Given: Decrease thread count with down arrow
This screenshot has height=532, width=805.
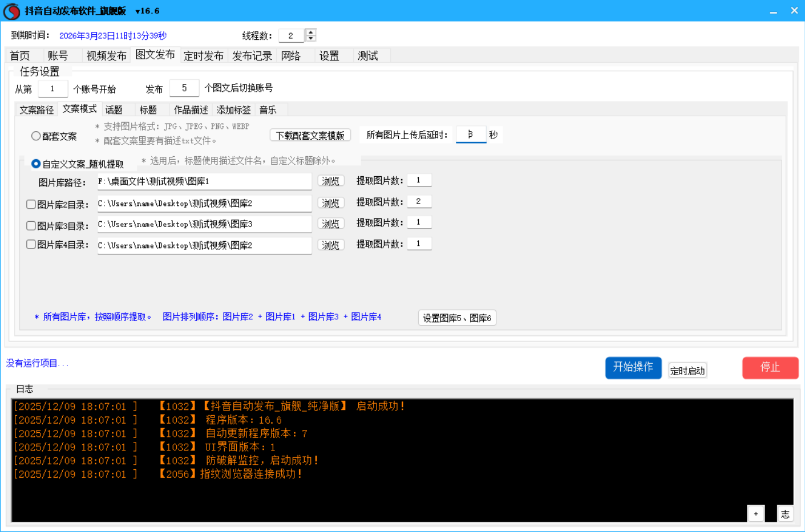Looking at the screenshot, I should [x=310, y=39].
